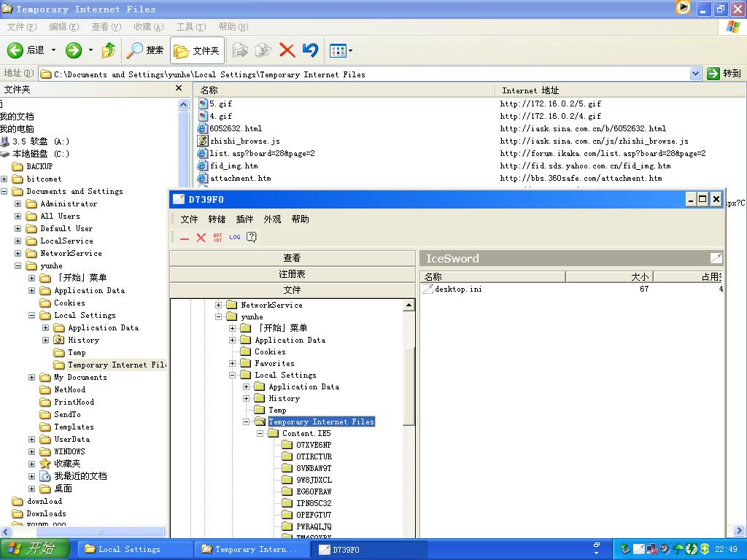Collapse the yunhe folder in Explorer tree

18,266
